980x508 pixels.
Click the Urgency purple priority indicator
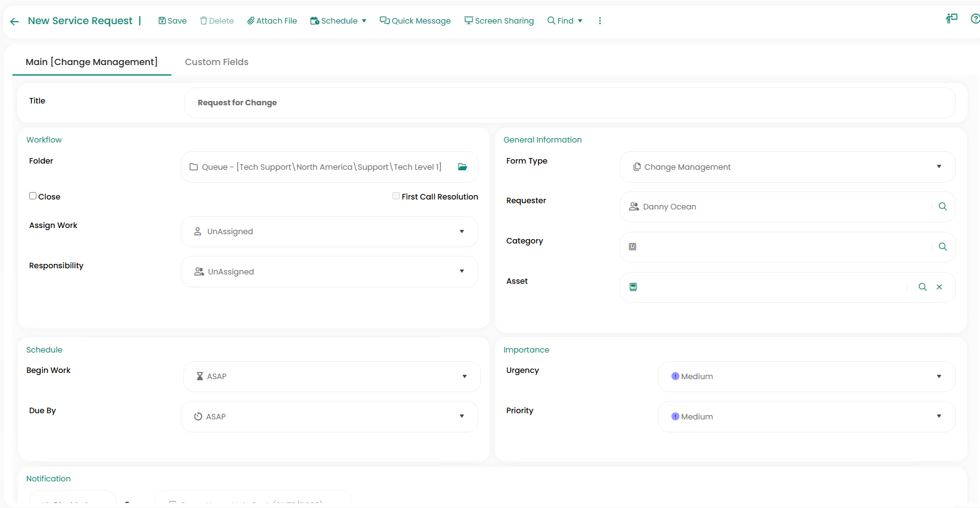pos(675,376)
